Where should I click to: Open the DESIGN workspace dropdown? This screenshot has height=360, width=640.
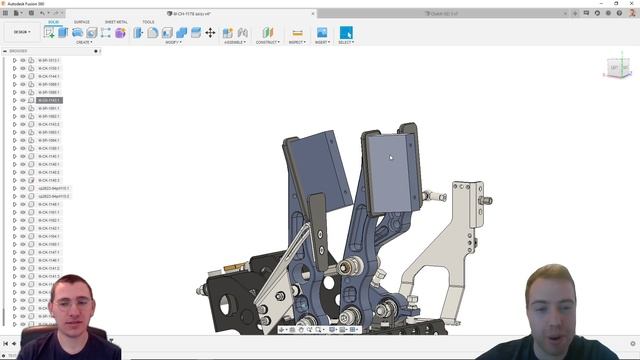[22, 32]
